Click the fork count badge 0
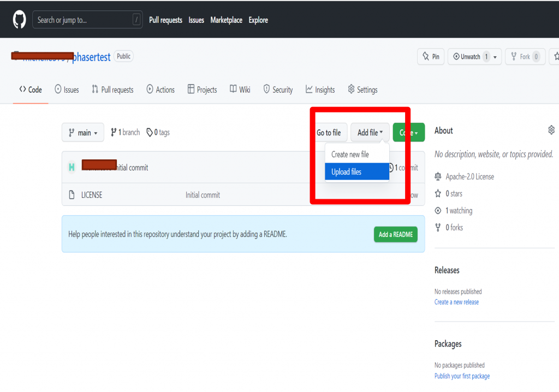Image resolution: width=559 pixels, height=392 pixels. point(536,56)
